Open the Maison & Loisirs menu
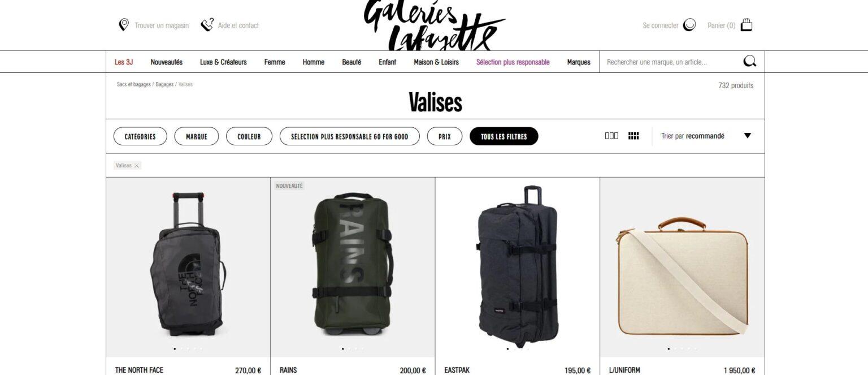 click(436, 62)
